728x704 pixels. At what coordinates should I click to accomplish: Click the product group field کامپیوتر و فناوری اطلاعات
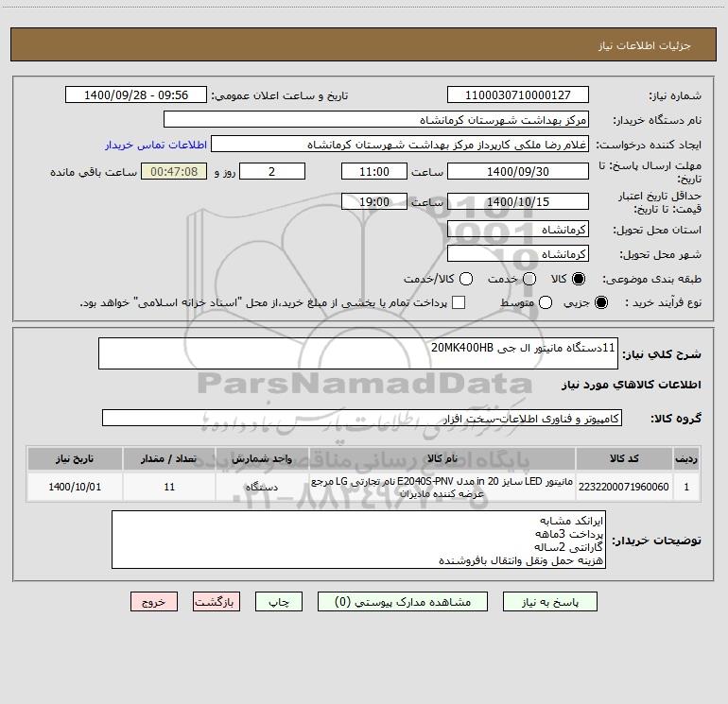point(362,418)
